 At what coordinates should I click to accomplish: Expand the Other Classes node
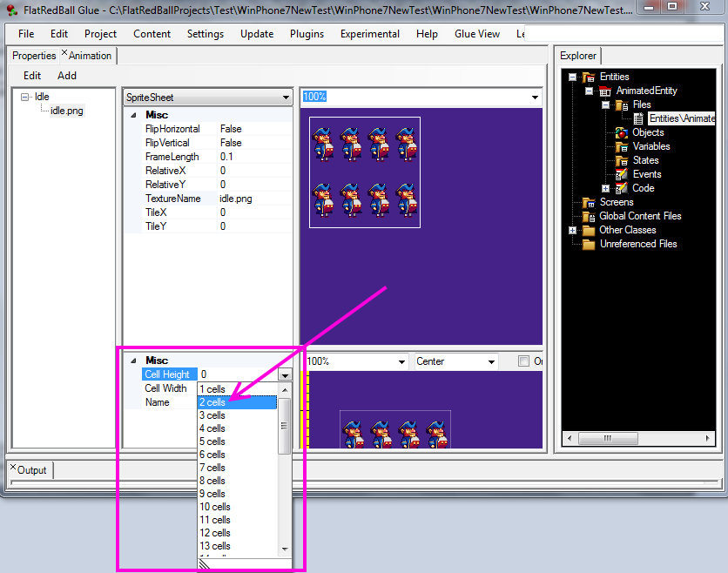click(x=572, y=230)
